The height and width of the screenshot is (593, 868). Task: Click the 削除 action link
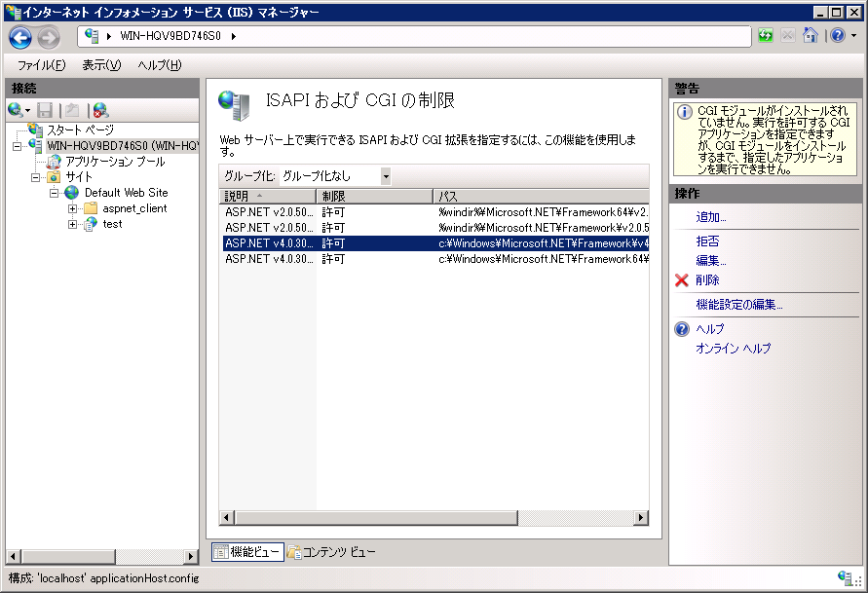click(x=707, y=280)
